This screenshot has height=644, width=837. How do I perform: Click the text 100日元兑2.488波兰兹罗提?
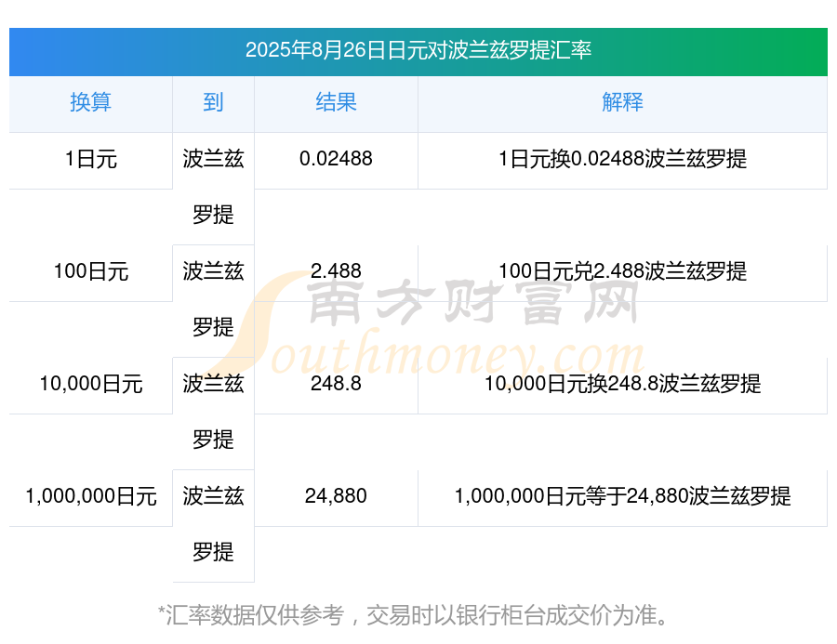coord(622,271)
